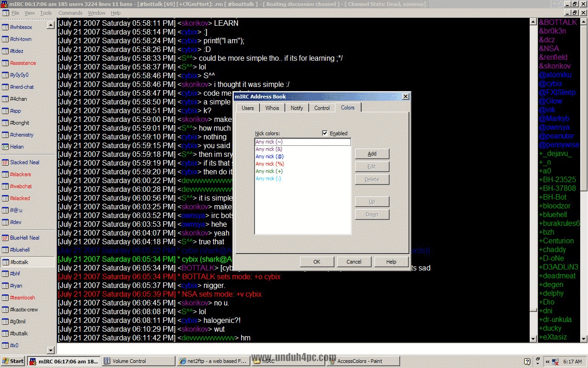
Task: Open the #assistance channel window
Action: coord(28,63)
